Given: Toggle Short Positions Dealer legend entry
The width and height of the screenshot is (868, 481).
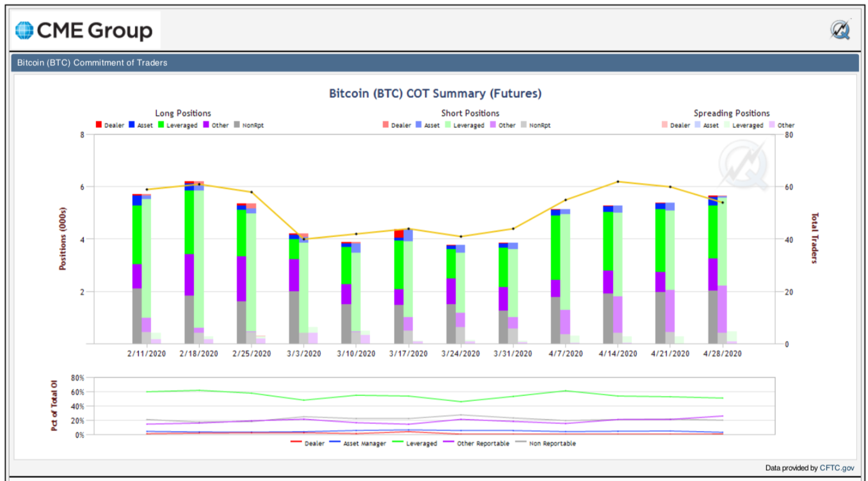Looking at the screenshot, I should pos(397,125).
